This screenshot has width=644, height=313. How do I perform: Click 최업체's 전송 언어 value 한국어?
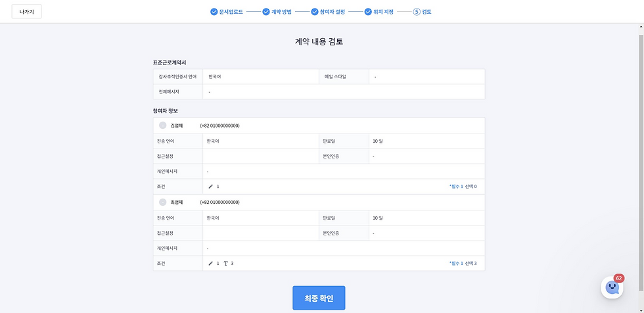tap(213, 218)
